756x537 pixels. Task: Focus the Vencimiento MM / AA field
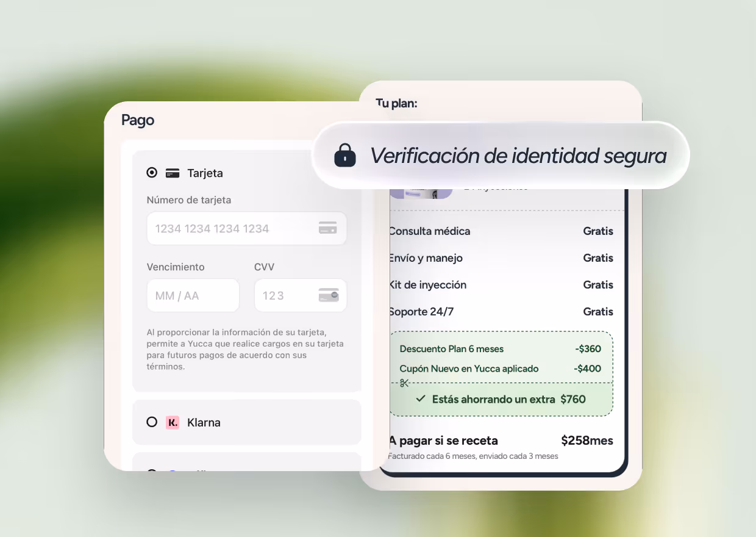tap(193, 295)
